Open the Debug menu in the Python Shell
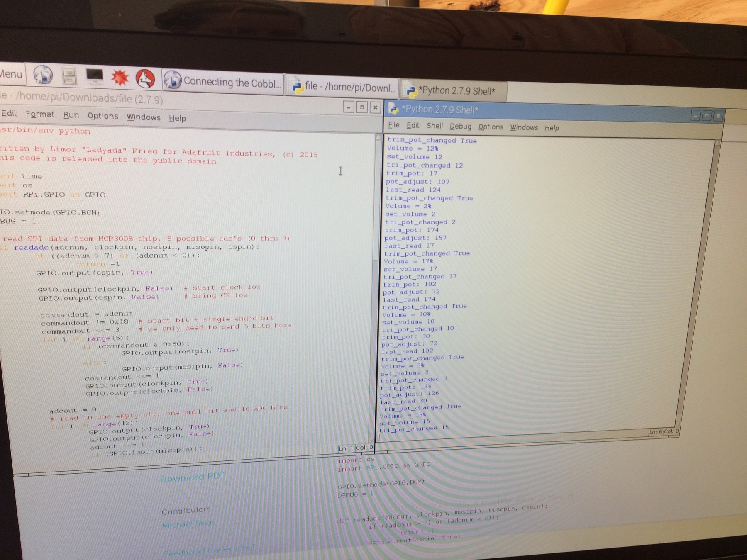The image size is (747, 560). 460,127
